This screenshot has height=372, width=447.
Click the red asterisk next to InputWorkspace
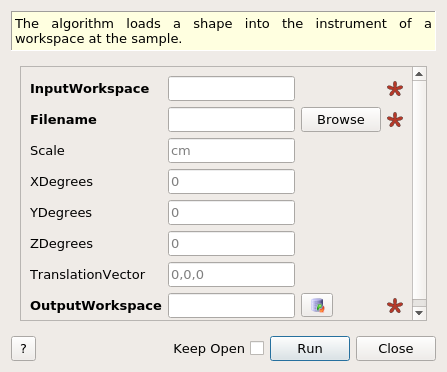[x=395, y=89]
